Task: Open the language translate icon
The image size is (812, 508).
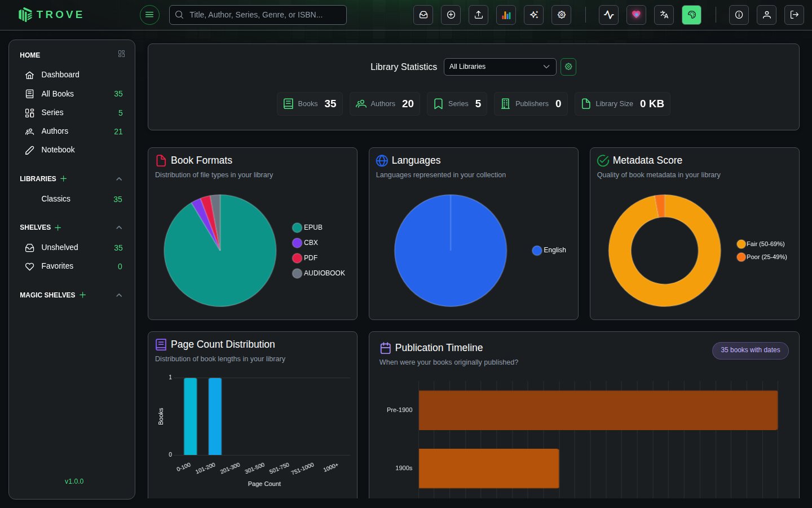Action: pos(664,15)
